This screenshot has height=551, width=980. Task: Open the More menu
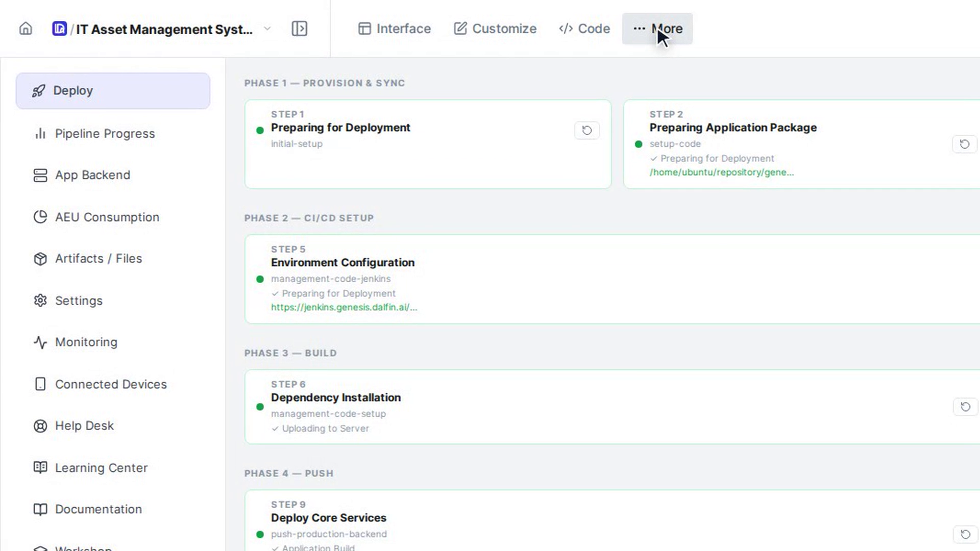coord(657,29)
